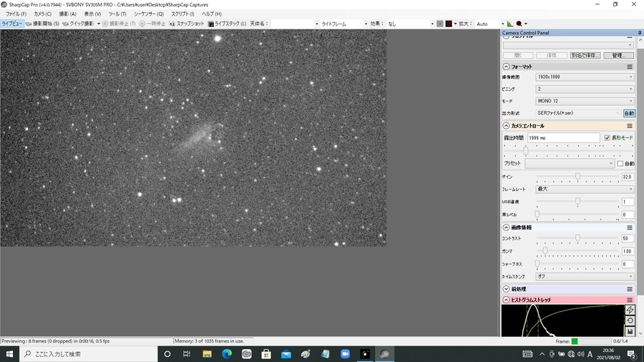644x362 pixels.
Task: Collapse the ヒストグラムストレッチ section
Action: (506, 300)
